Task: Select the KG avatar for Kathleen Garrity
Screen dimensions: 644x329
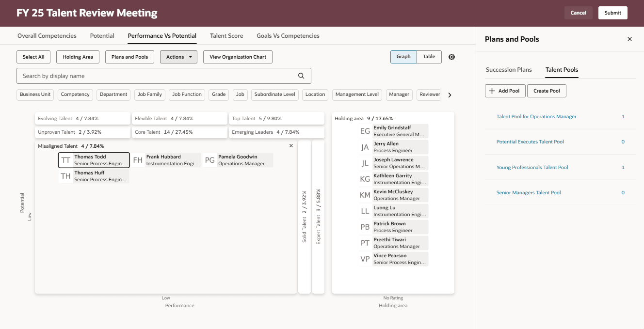Action: click(365, 179)
